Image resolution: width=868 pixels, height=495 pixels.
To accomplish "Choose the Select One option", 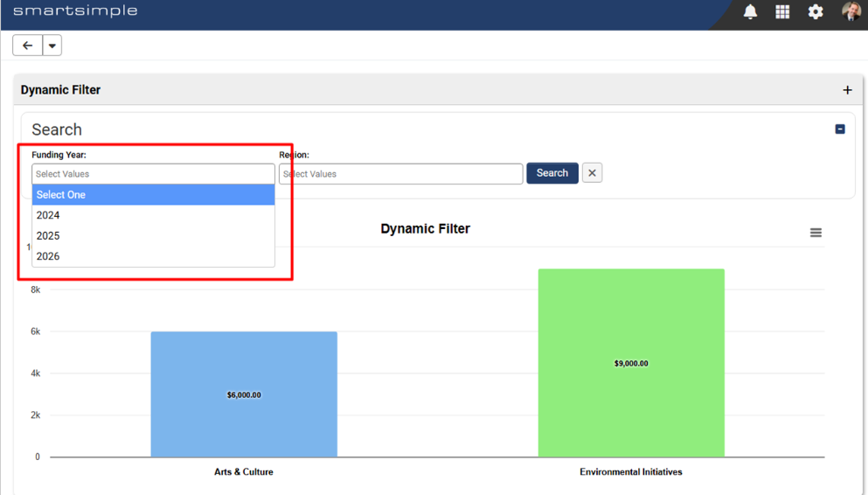I will tap(153, 195).
